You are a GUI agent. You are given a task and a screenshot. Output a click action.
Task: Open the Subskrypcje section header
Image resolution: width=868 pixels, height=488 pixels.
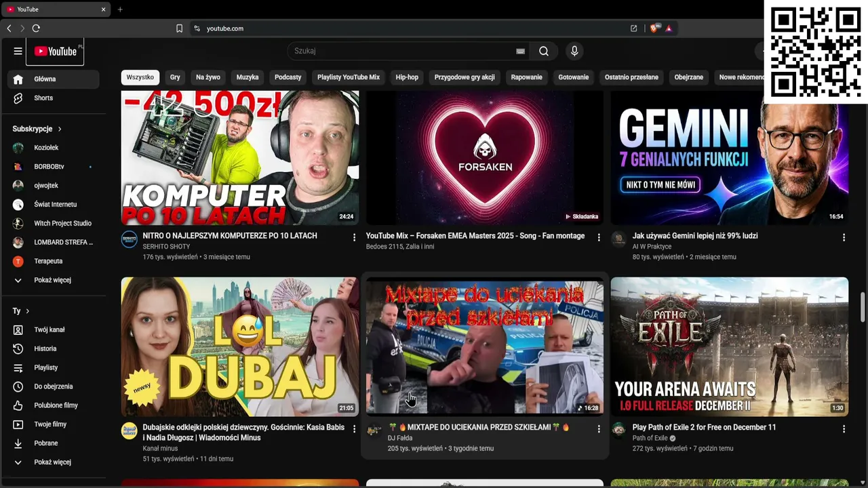coord(37,129)
